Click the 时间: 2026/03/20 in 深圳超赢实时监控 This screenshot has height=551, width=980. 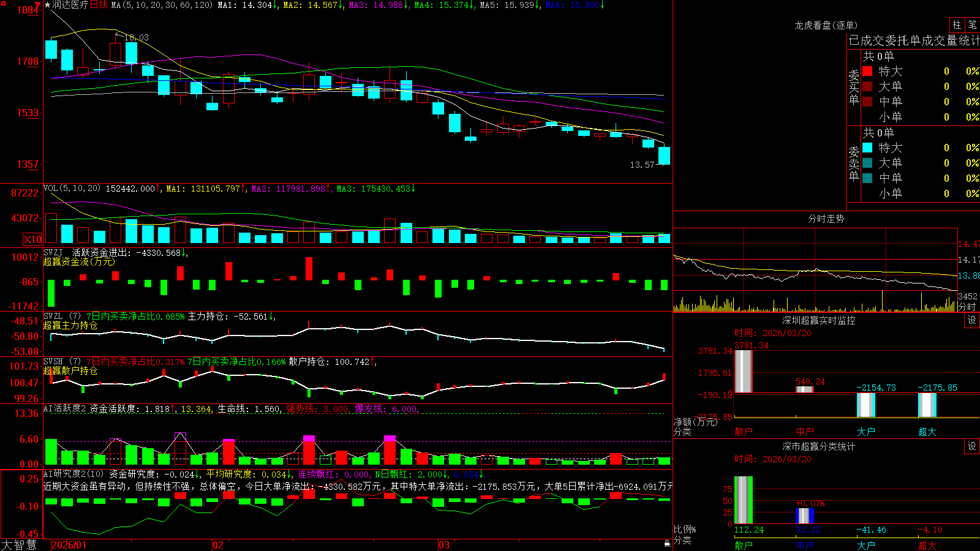point(773,333)
